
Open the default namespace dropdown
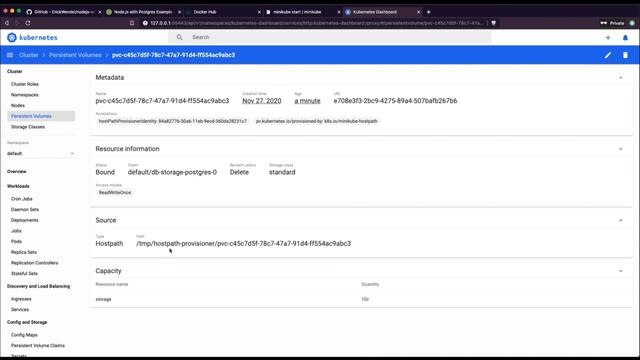point(40,153)
